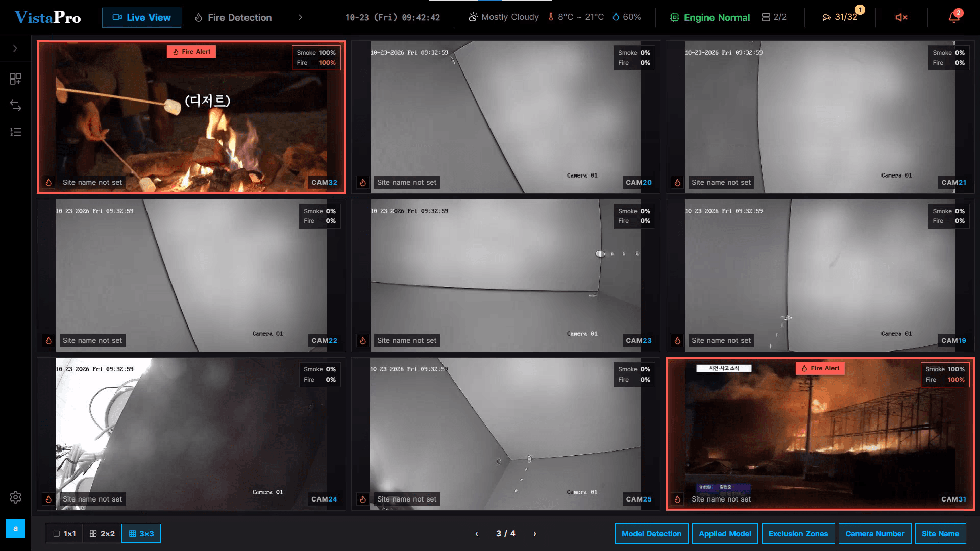Select the 3x3 layout option
The height and width of the screenshot is (551, 980).
[141, 534]
